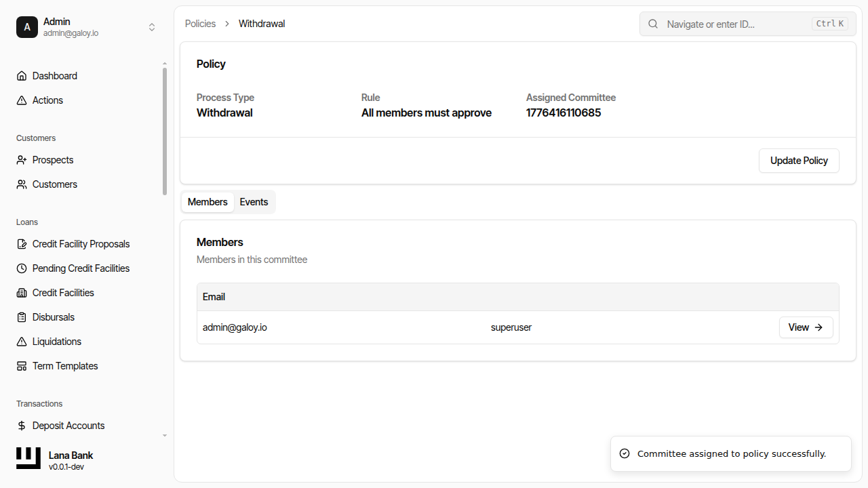Open the Dashboard from the sidebar
This screenshot has width=868, height=488.
[x=21, y=75]
